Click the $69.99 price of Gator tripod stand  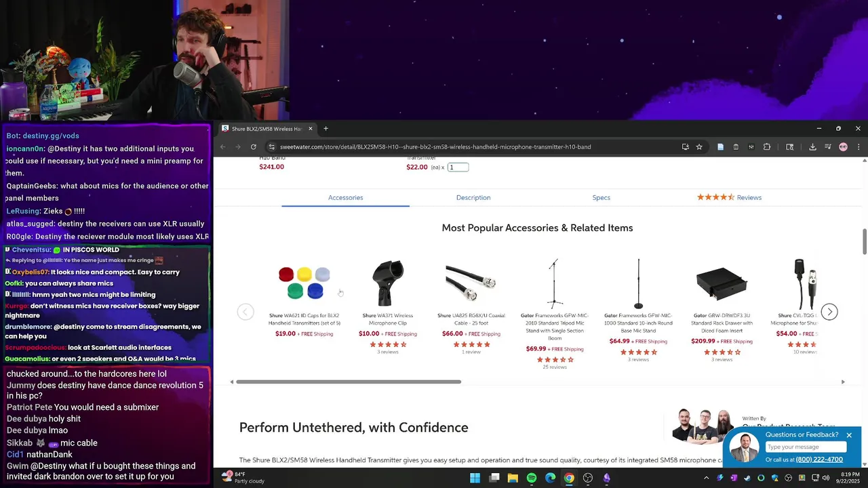[x=536, y=349]
